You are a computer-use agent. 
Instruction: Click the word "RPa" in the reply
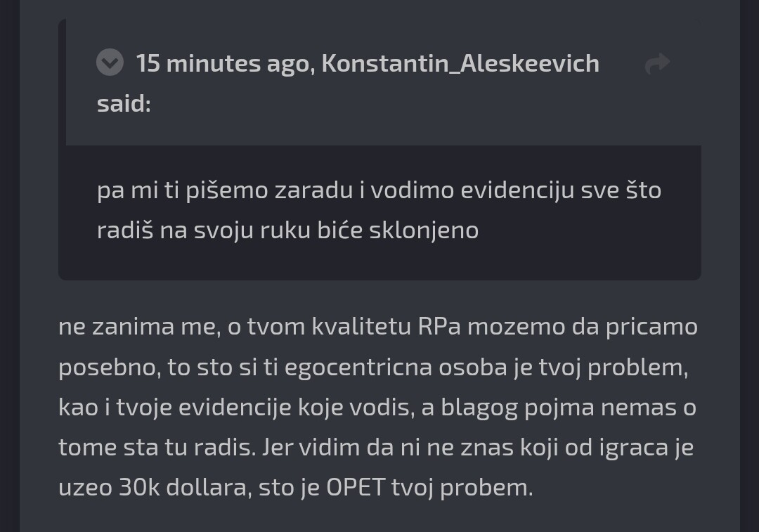(439, 327)
